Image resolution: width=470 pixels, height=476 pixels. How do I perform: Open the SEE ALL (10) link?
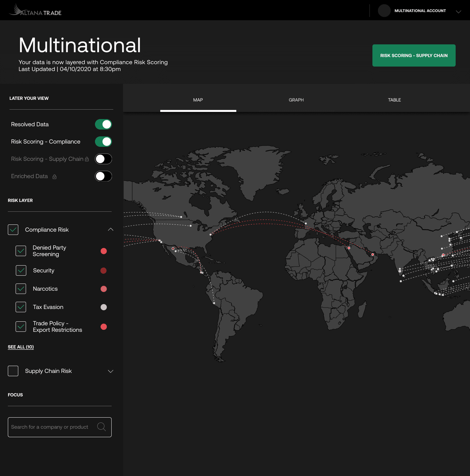point(21,347)
